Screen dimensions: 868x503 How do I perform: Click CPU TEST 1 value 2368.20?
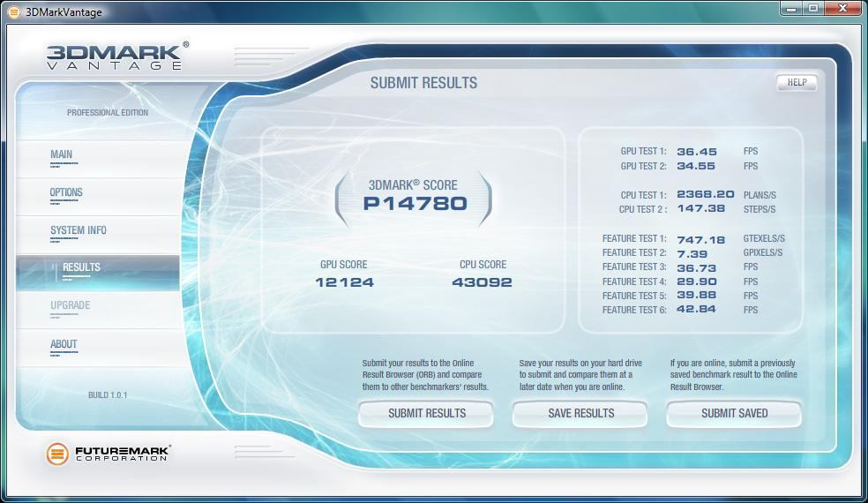pos(706,194)
